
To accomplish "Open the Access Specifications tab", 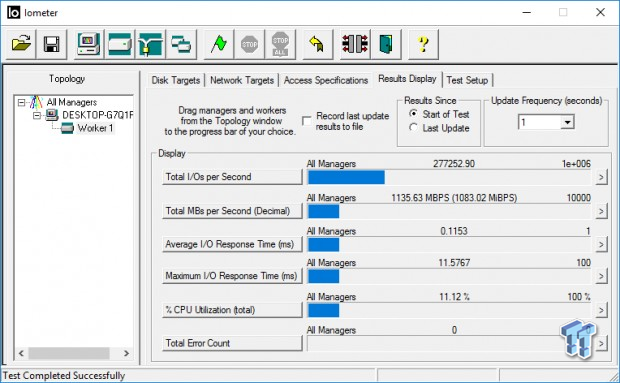I will tap(326, 80).
